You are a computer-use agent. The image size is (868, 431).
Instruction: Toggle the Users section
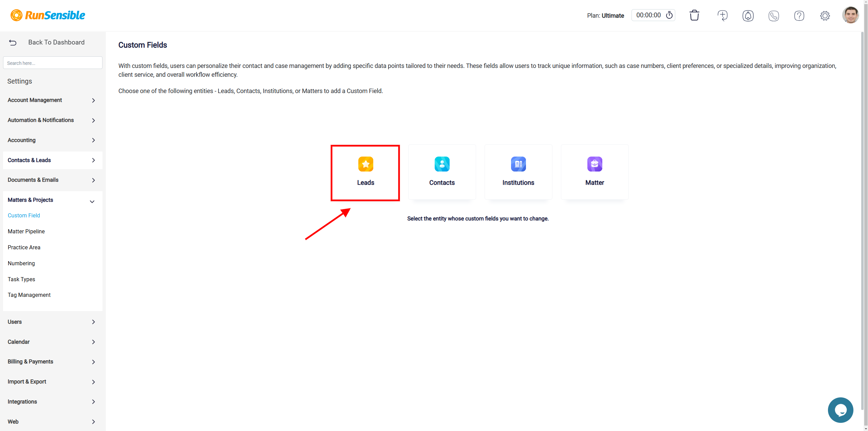coord(52,321)
